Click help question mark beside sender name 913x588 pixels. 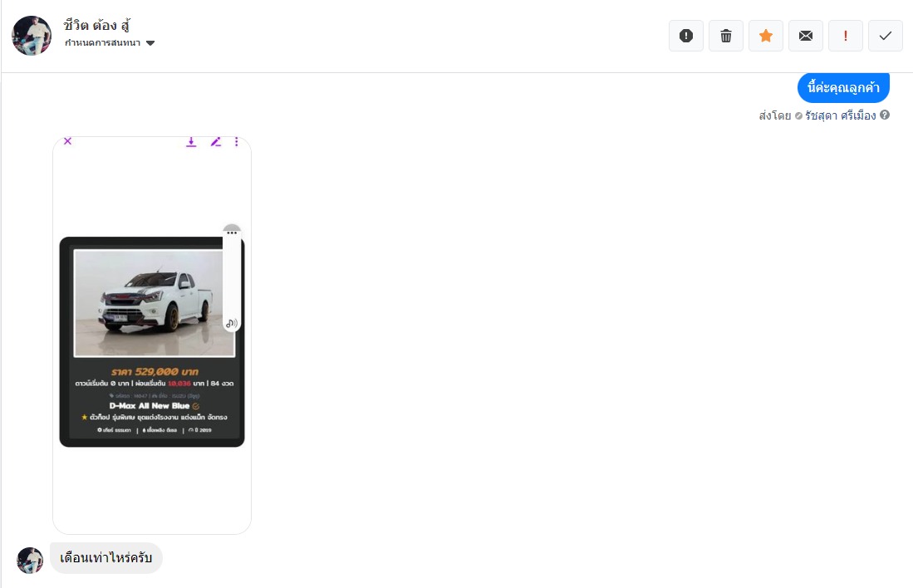pos(885,115)
